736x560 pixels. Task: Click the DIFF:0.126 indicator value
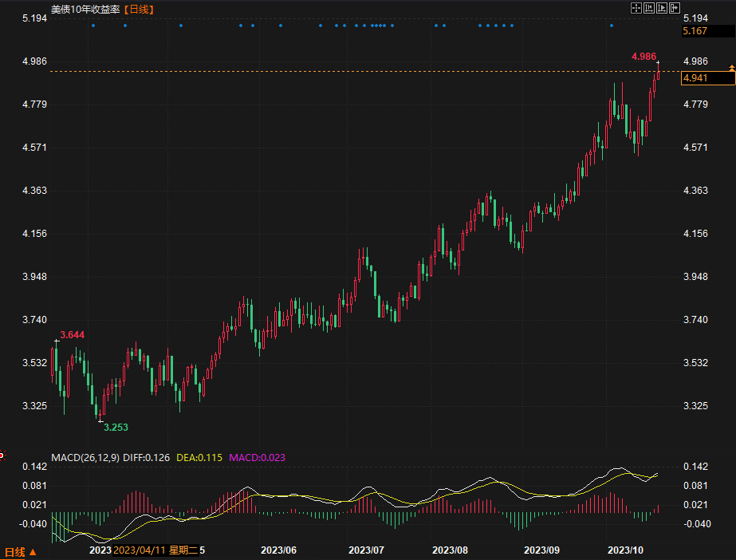(147, 457)
